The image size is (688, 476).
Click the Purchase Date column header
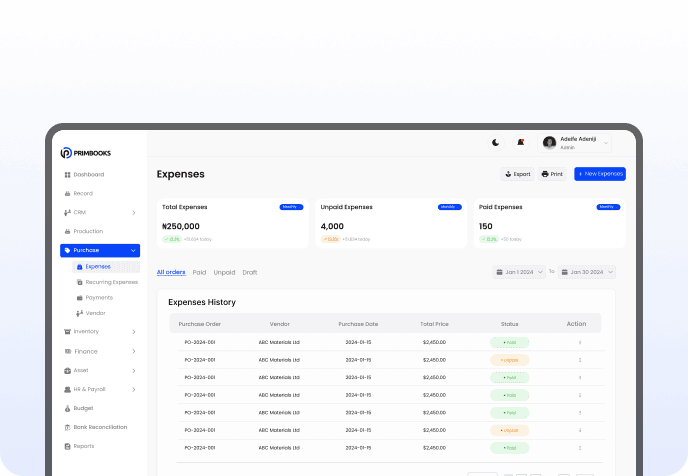pos(358,324)
